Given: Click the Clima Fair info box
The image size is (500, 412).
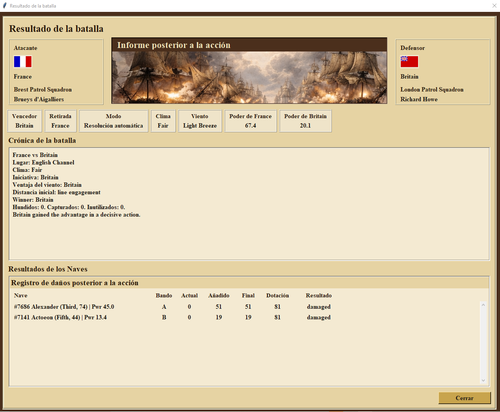Looking at the screenshot, I should click(163, 121).
